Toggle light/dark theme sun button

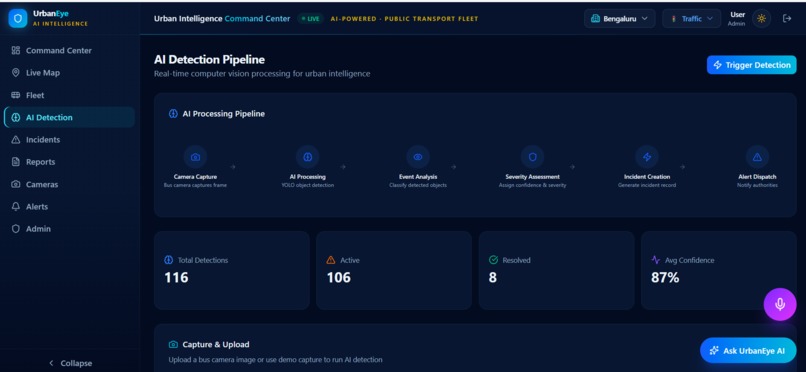pyautogui.click(x=761, y=18)
